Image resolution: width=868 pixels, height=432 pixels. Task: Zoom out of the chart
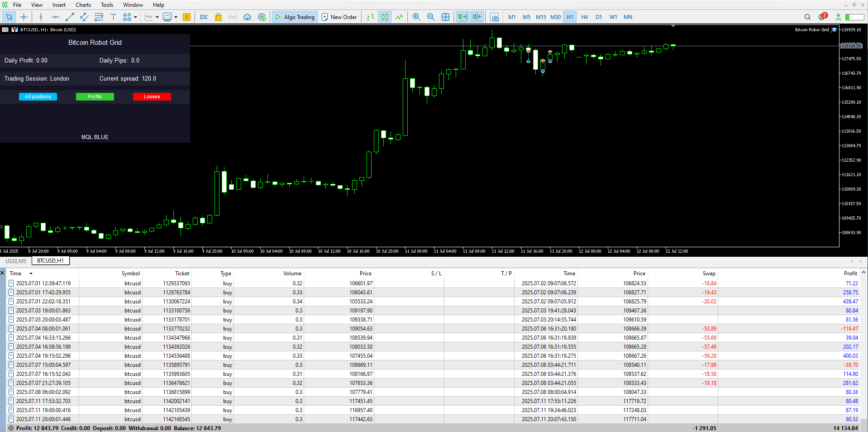click(431, 17)
